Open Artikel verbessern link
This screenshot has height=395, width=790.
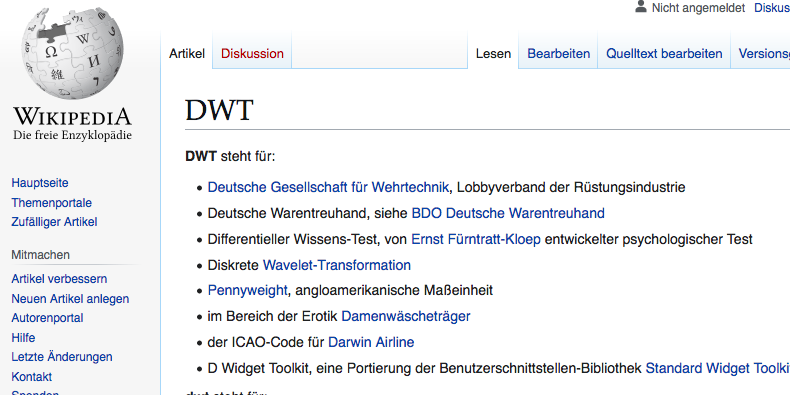point(59,279)
